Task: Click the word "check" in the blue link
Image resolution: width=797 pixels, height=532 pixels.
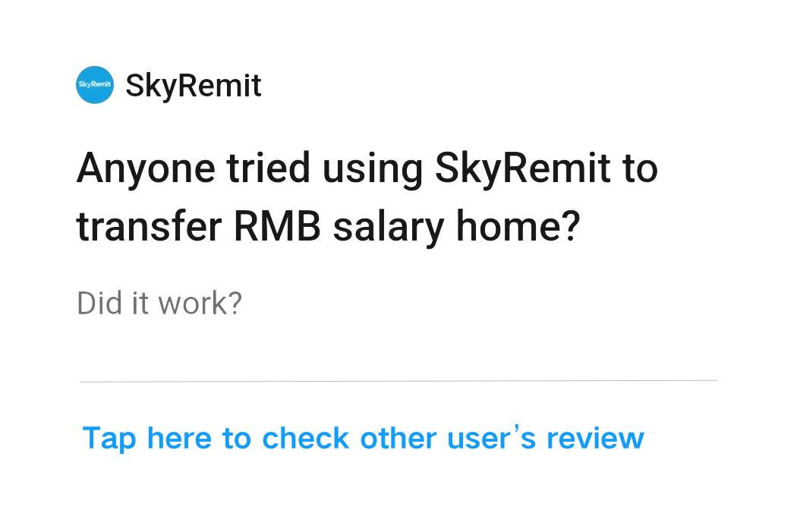Action: click(305, 438)
